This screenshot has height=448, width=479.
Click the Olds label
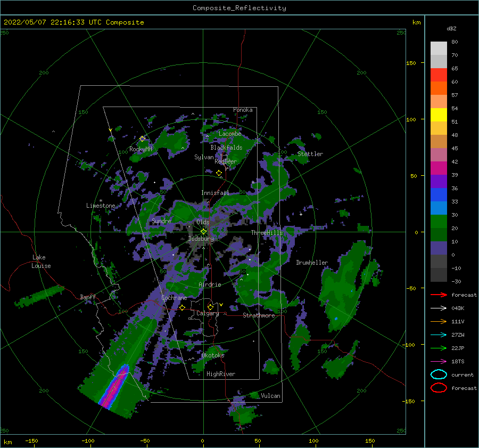pyautogui.click(x=203, y=222)
